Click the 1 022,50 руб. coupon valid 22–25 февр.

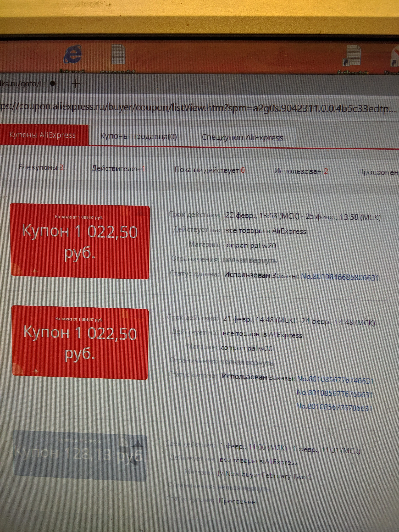coord(80,241)
